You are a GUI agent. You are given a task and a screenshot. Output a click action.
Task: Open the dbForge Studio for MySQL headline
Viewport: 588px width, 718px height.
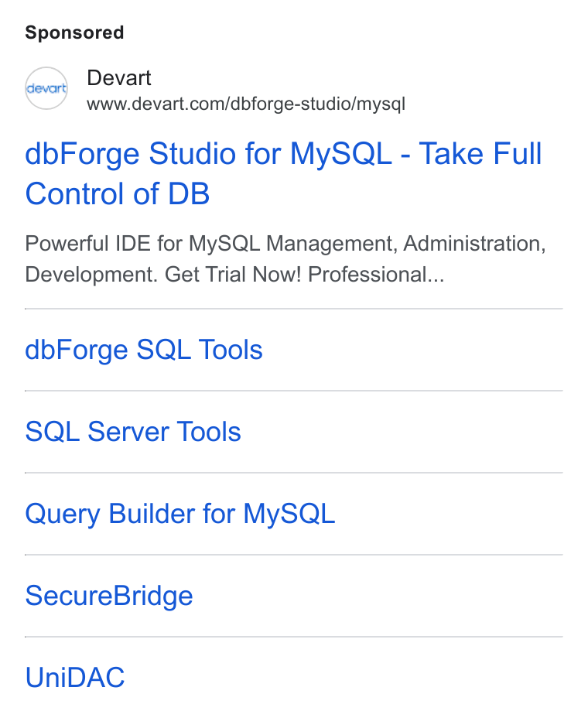click(x=283, y=173)
